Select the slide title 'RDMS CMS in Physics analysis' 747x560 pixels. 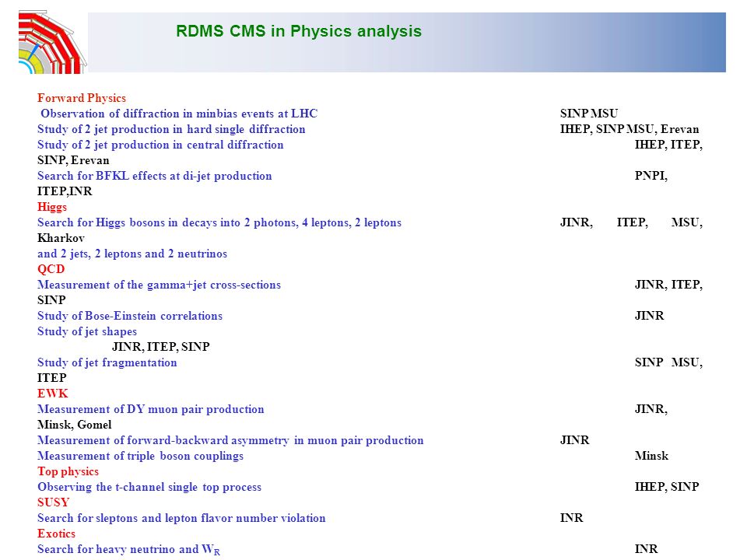[x=299, y=31]
